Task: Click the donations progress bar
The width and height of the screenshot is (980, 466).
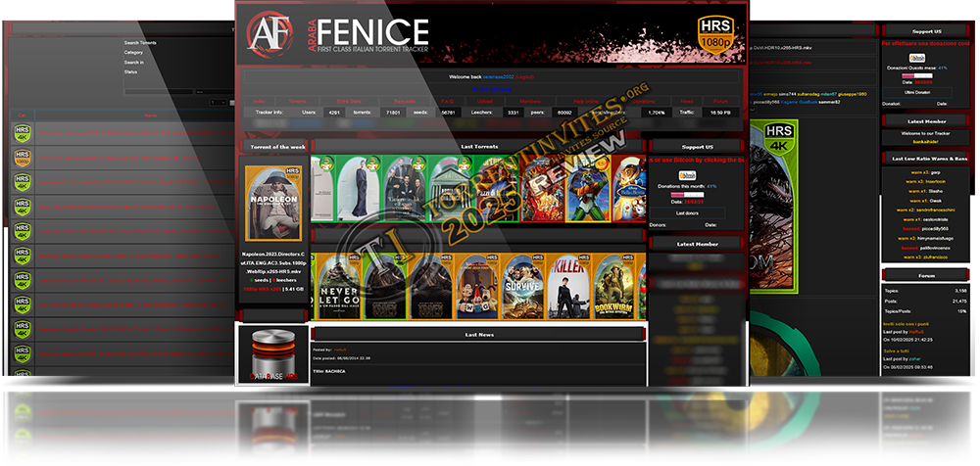Action: tap(685, 194)
